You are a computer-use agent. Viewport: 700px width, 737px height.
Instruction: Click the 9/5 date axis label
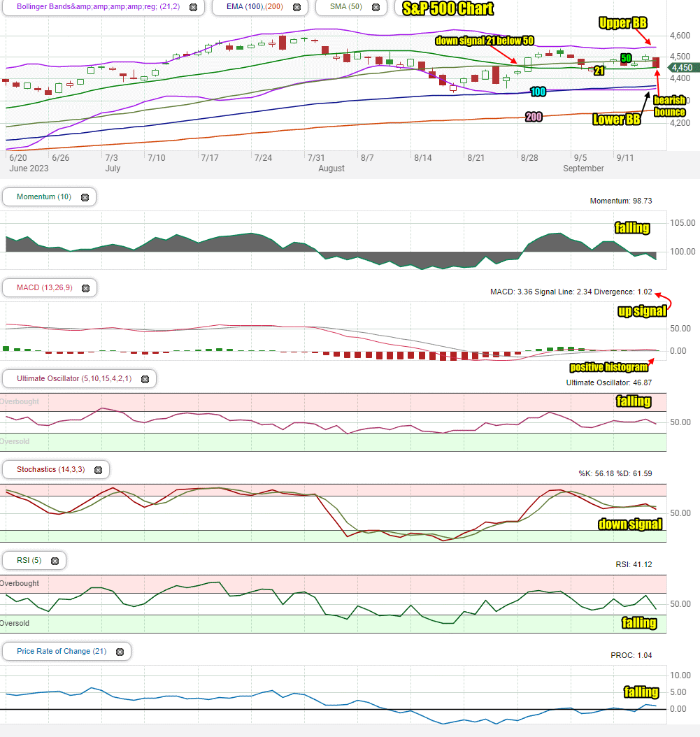coord(580,158)
